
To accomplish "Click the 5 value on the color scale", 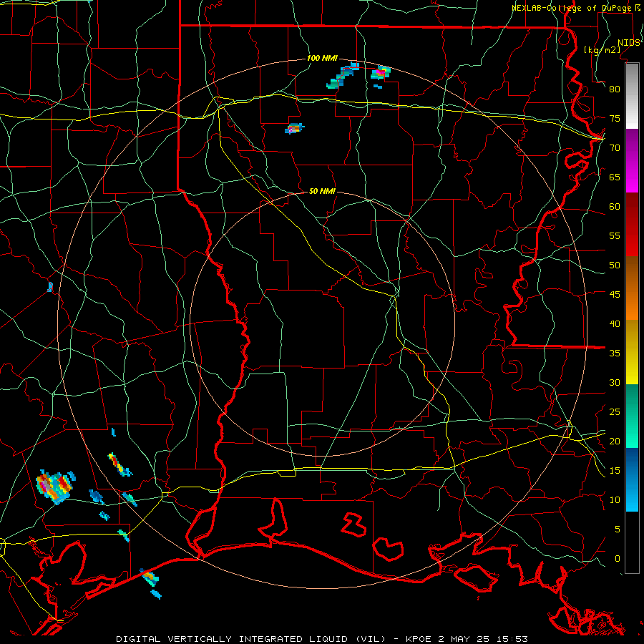I will point(618,530).
